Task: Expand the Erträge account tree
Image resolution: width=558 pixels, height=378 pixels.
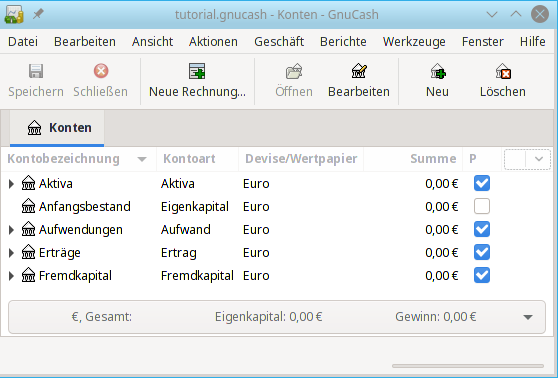Action: click(11, 253)
